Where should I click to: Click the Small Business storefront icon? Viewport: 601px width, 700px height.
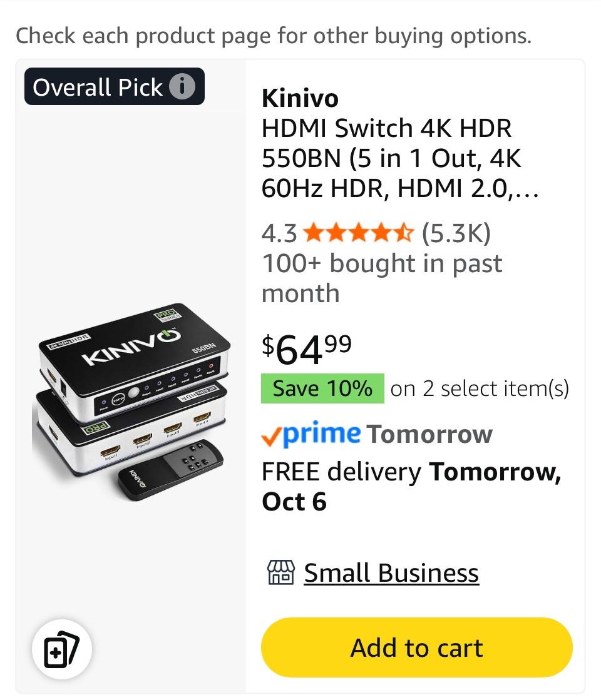pos(280,572)
